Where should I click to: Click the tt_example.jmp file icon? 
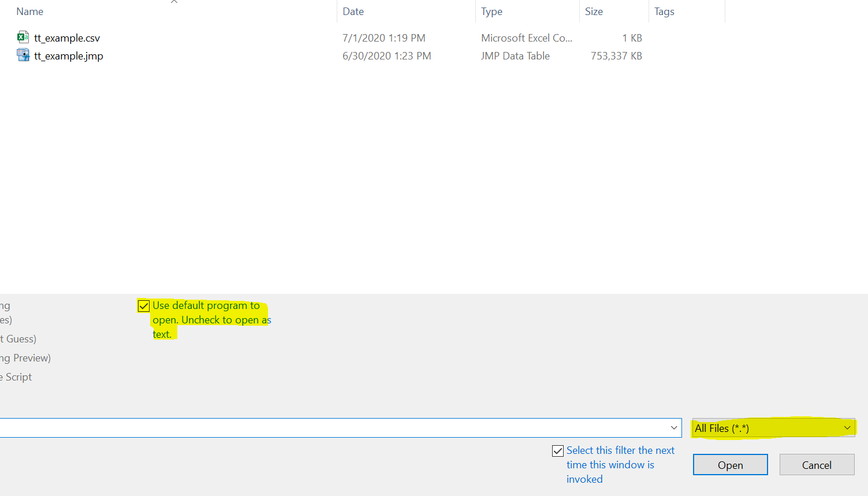click(x=23, y=54)
